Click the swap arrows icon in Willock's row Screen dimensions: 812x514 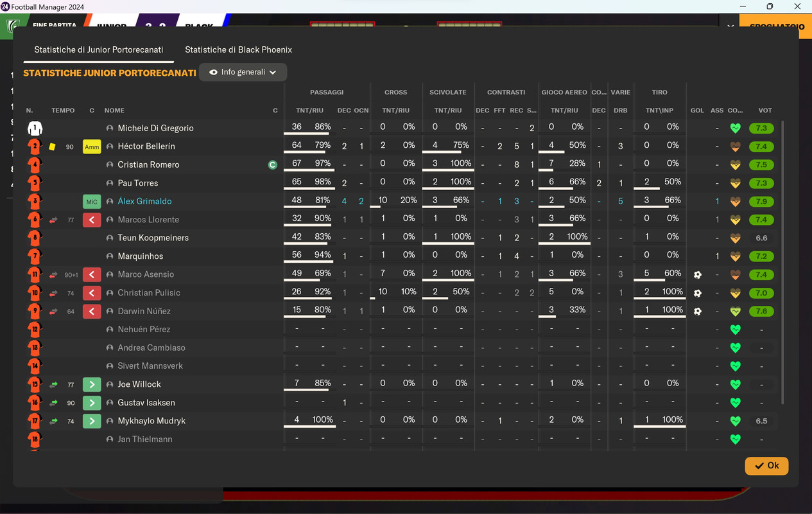click(53, 384)
